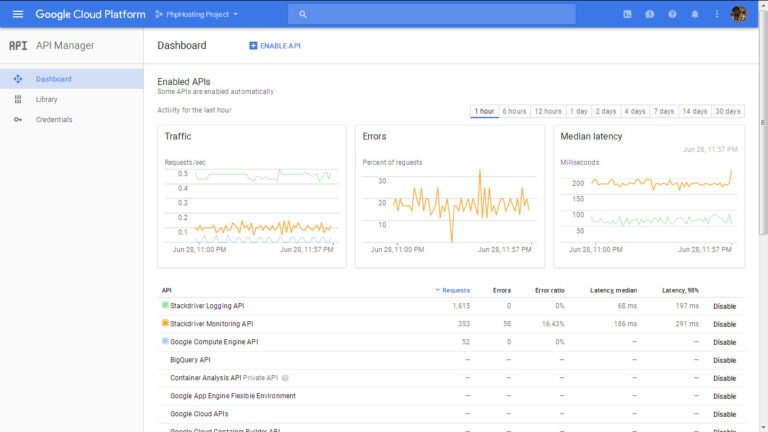
Task: Go to Dashboard in sidebar
Action: coord(72,79)
